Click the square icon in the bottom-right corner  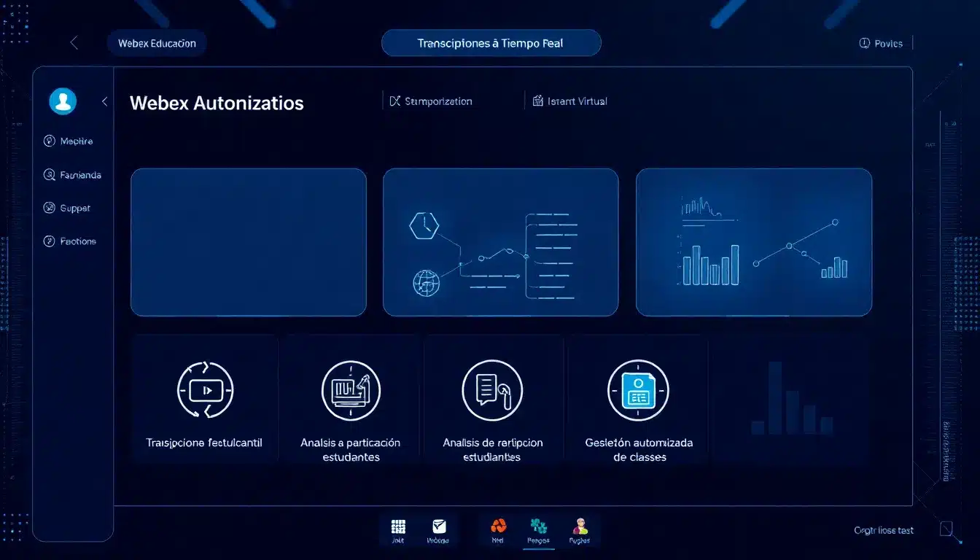point(946,529)
